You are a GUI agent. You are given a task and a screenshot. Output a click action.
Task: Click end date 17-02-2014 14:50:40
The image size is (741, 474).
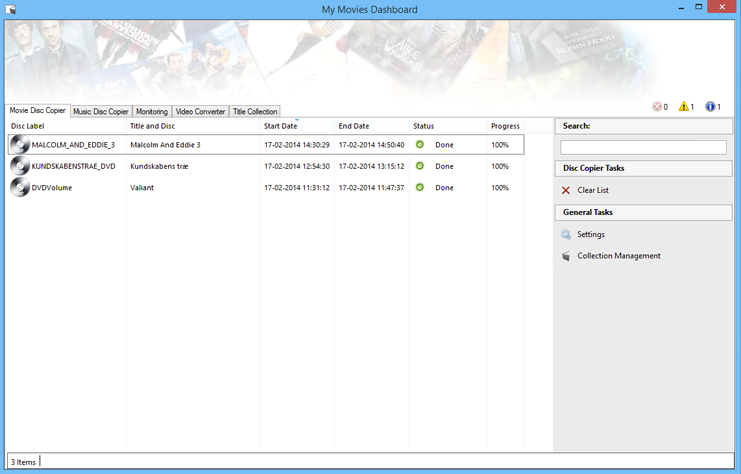click(x=371, y=145)
